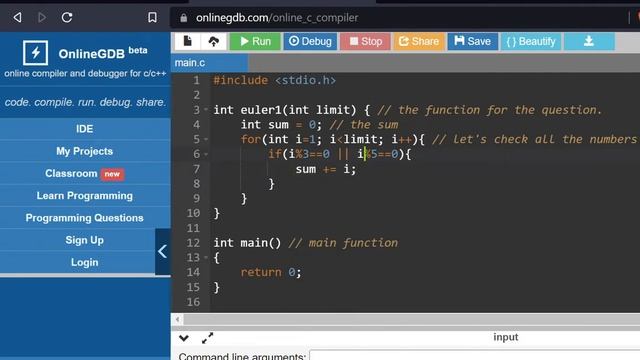The width and height of the screenshot is (640, 360).
Task: Fold the for loop at line 5
Action: click(206, 139)
